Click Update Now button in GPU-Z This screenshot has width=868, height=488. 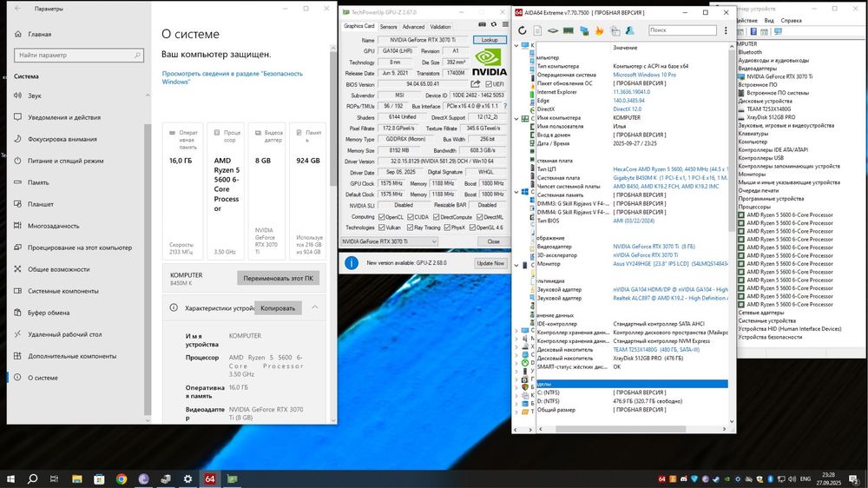(x=490, y=263)
